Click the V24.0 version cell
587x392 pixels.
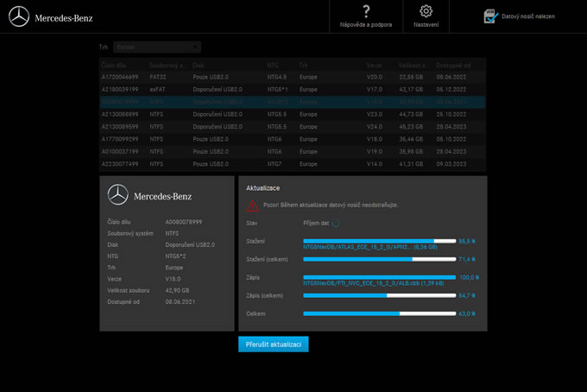coord(375,127)
